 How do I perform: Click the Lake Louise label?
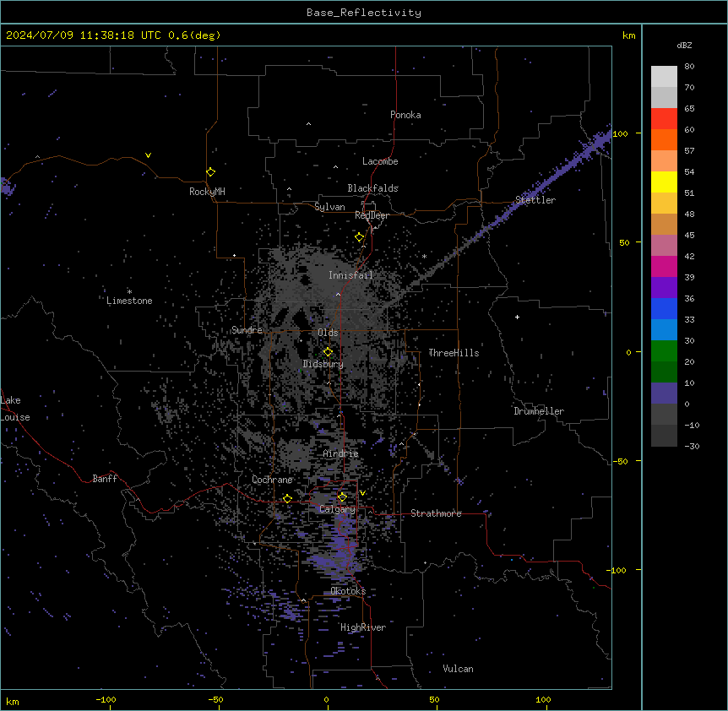click(x=15, y=409)
